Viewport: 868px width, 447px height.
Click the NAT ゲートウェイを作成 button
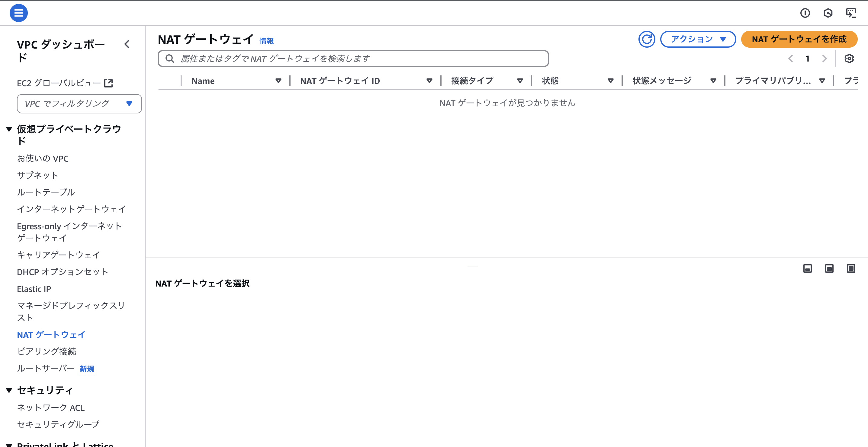(x=799, y=39)
